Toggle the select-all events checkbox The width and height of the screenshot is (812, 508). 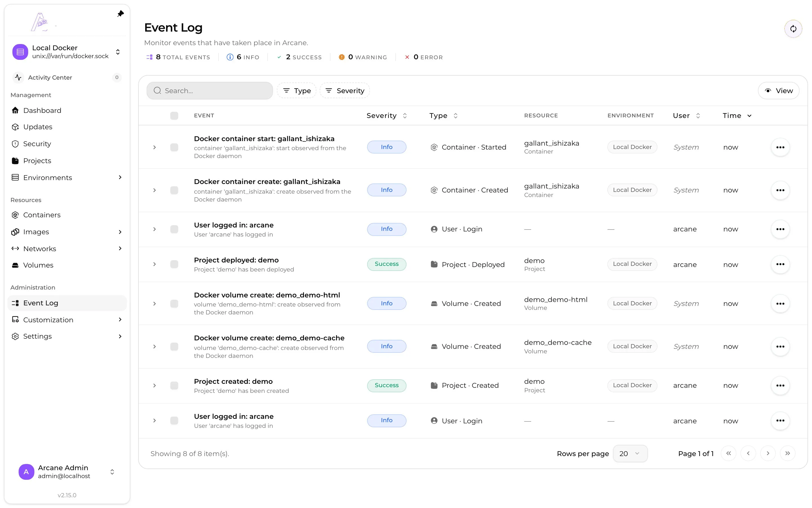click(174, 116)
